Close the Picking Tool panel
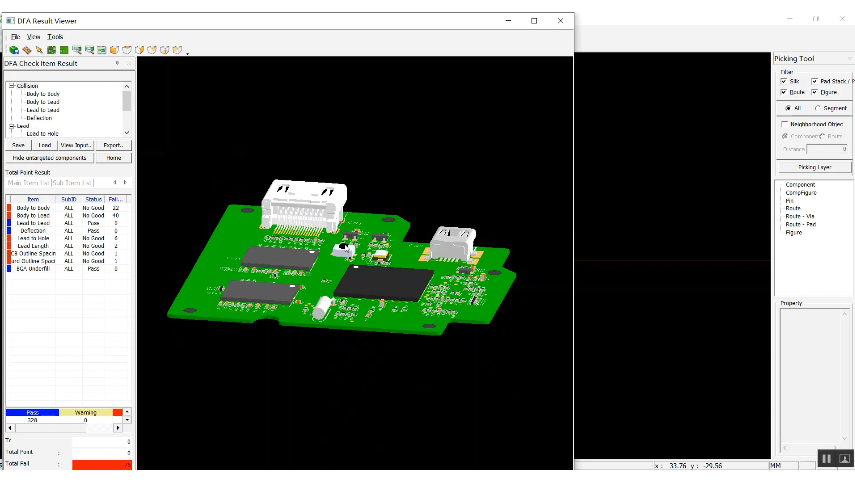The image size is (855, 482). (x=850, y=58)
